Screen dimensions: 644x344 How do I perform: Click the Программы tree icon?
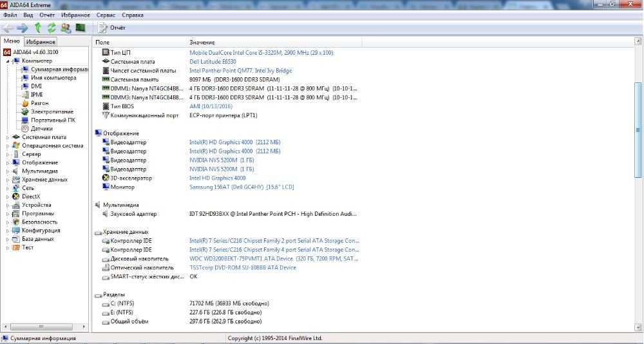click(16, 213)
